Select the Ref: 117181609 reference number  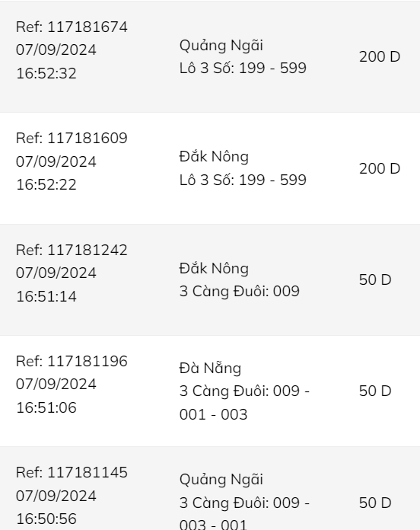click(x=72, y=139)
